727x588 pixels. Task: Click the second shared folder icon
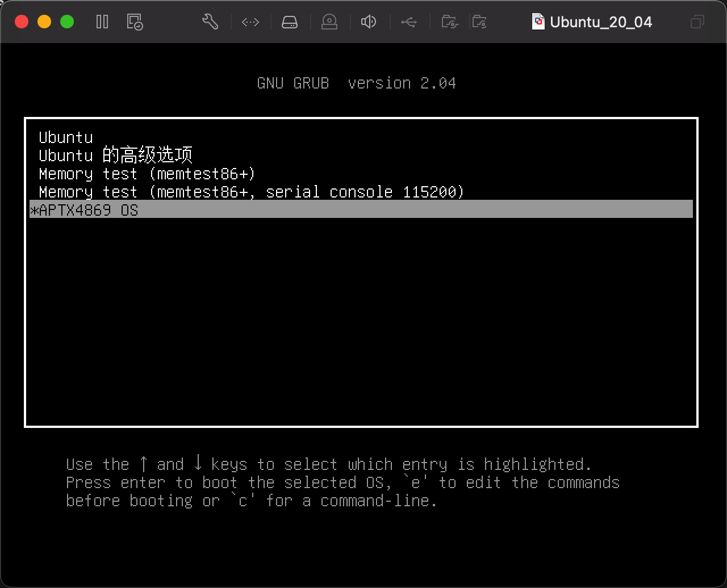(x=479, y=22)
